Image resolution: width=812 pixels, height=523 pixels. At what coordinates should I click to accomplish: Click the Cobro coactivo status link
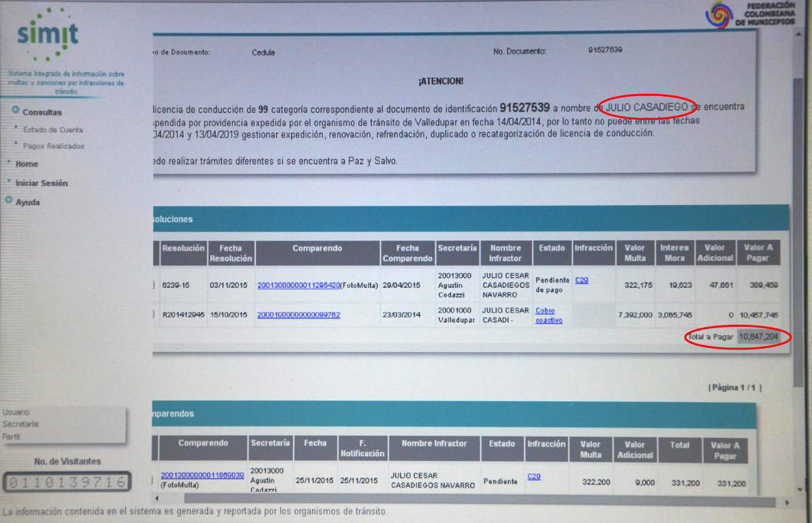(549, 315)
